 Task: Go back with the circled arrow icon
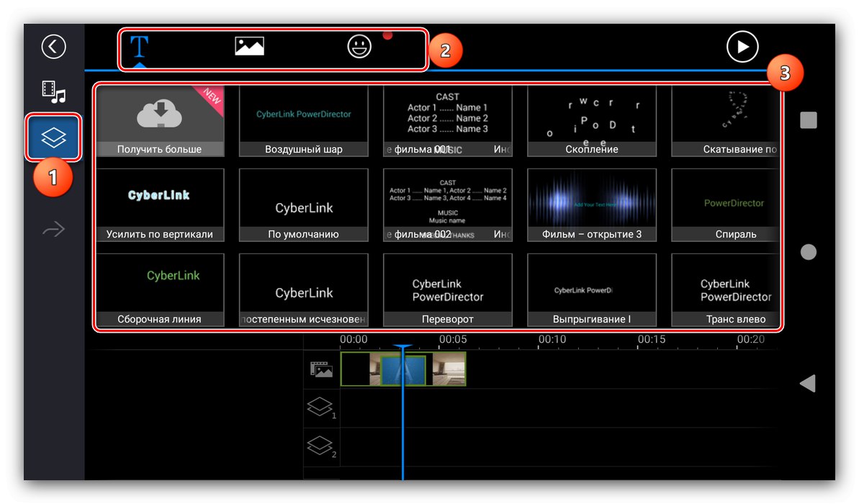coord(54,47)
